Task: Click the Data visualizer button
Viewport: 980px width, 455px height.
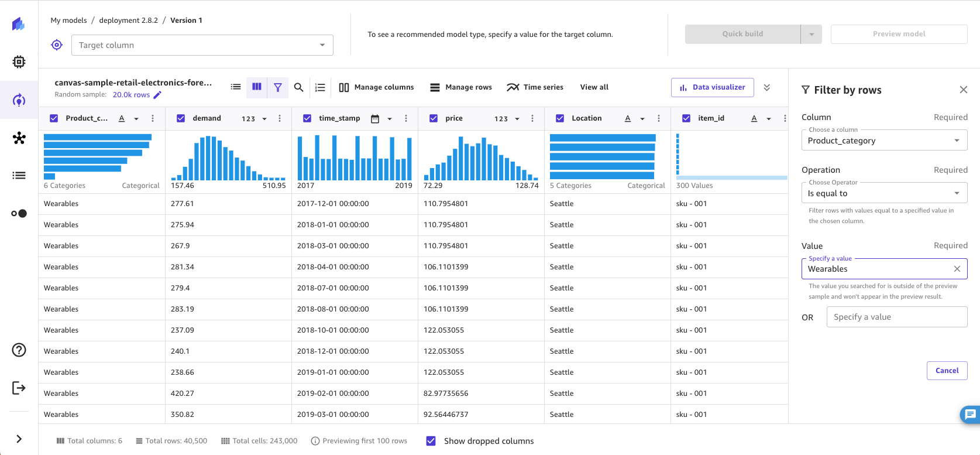Action: coord(712,87)
